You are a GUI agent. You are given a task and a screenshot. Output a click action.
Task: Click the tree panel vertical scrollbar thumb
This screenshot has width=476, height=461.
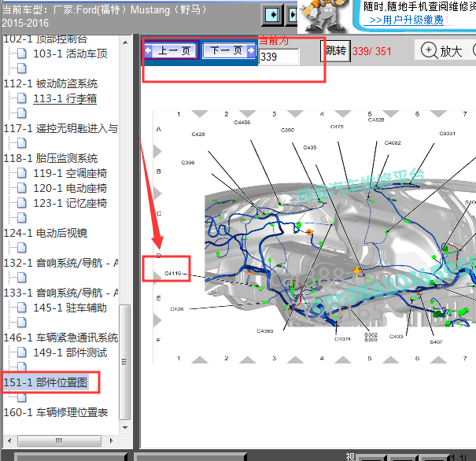pos(125,362)
